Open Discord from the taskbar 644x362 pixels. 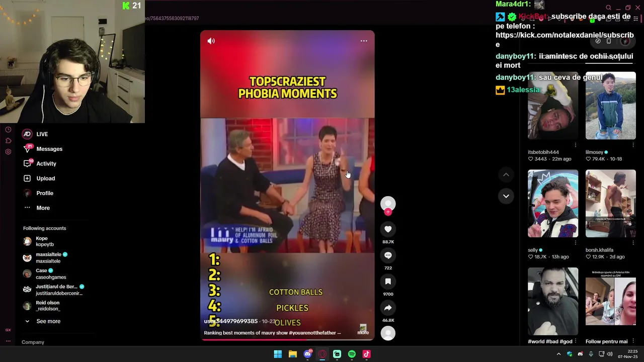coord(307,354)
